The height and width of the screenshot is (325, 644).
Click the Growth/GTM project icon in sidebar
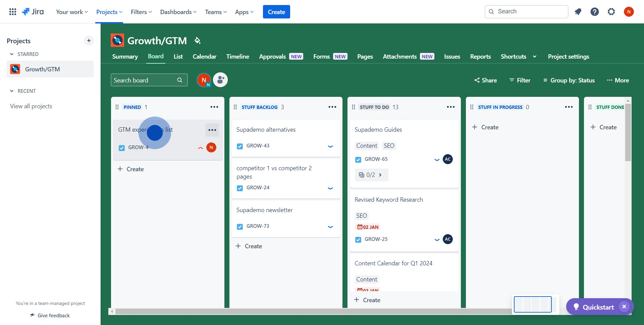click(x=15, y=69)
